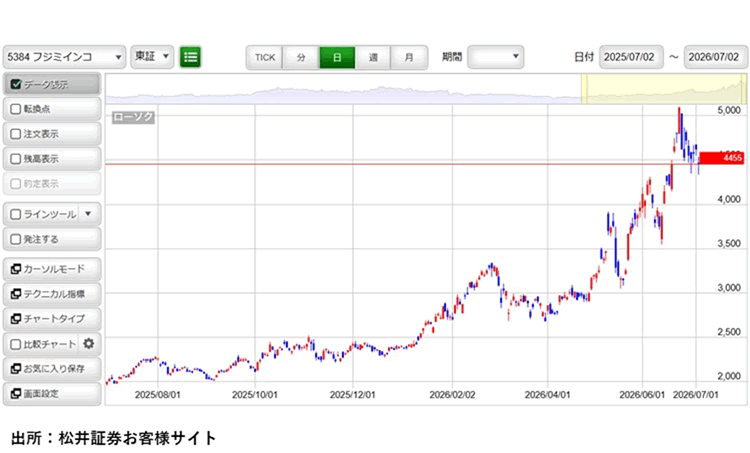Switch to TICK chart interval

pyautogui.click(x=265, y=57)
